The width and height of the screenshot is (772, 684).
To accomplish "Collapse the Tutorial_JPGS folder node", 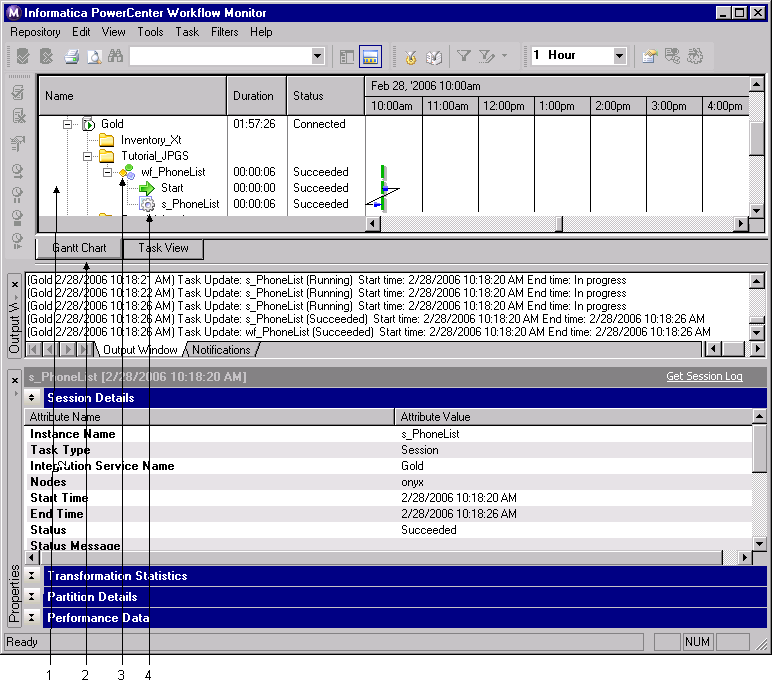I will 87,156.
